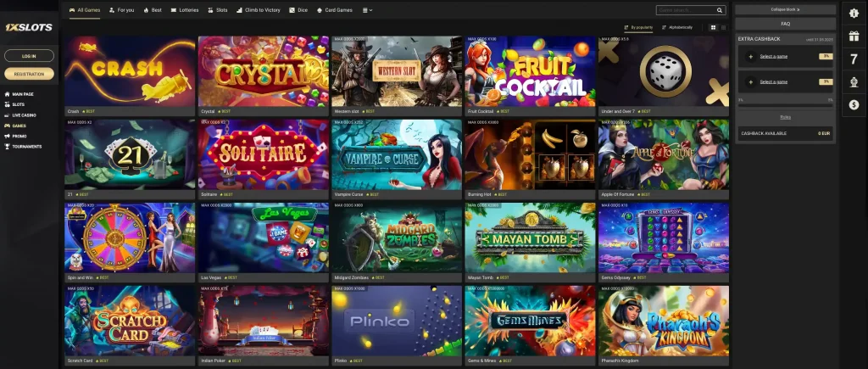
Task: Click second Select a game link
Action: (773, 82)
